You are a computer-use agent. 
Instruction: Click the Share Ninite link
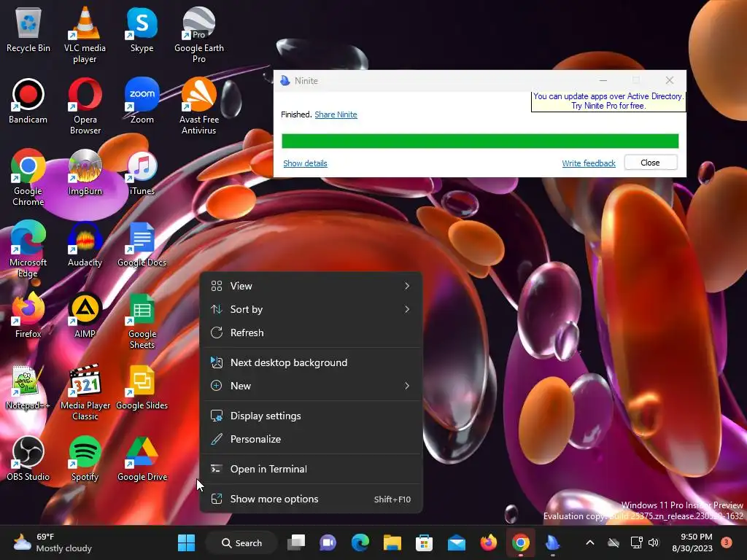pos(336,114)
